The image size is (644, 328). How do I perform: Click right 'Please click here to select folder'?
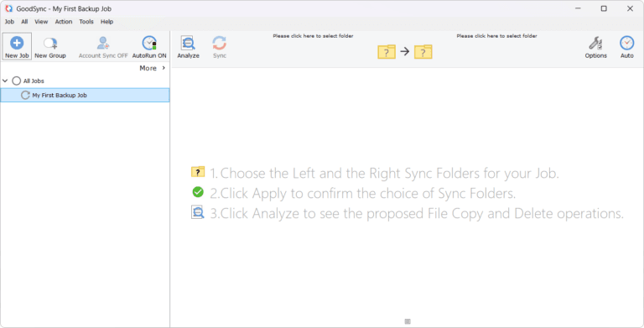pos(496,36)
